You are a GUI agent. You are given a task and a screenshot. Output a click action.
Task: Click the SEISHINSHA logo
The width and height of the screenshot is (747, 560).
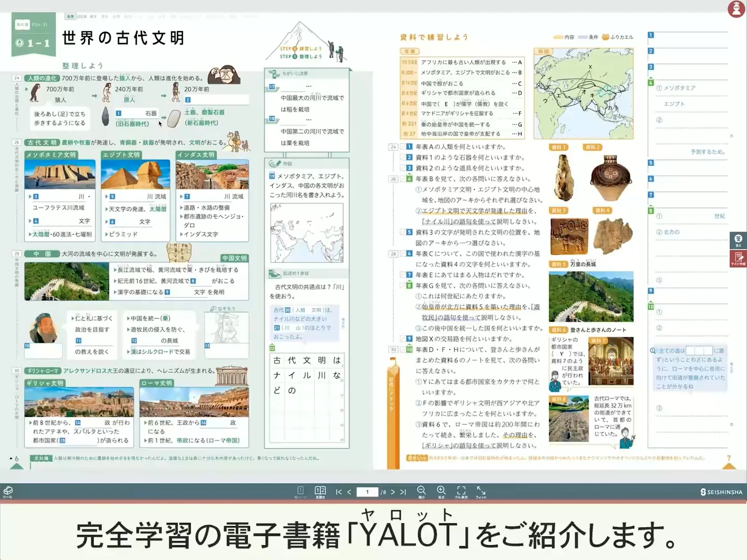(x=721, y=492)
